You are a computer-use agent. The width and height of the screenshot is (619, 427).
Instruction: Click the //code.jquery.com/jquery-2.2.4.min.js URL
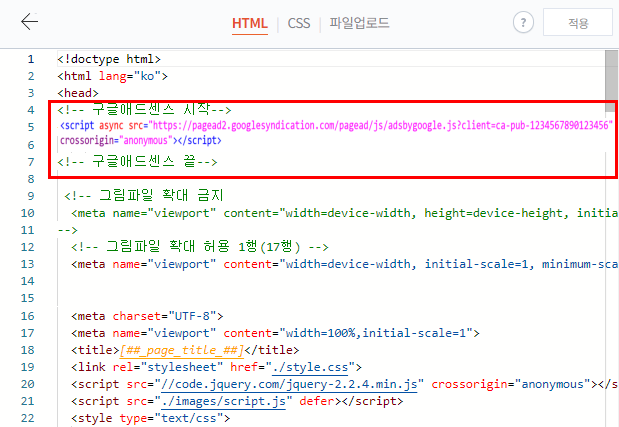pyautogui.click(x=289, y=384)
